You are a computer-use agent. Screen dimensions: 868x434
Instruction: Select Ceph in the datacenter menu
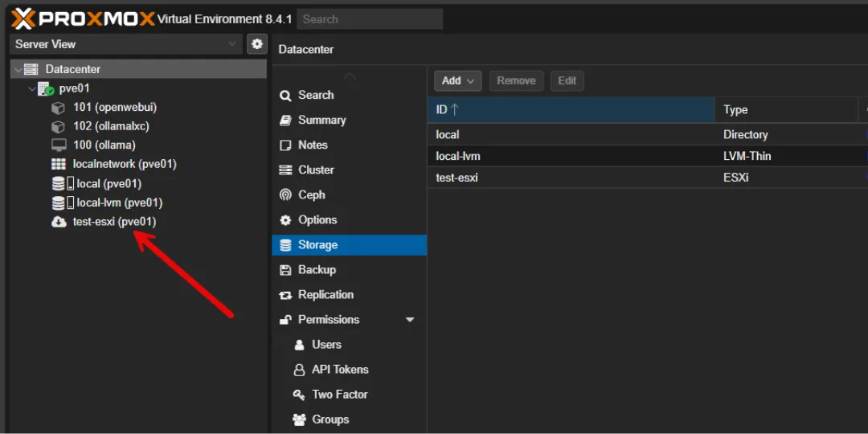pyautogui.click(x=311, y=195)
